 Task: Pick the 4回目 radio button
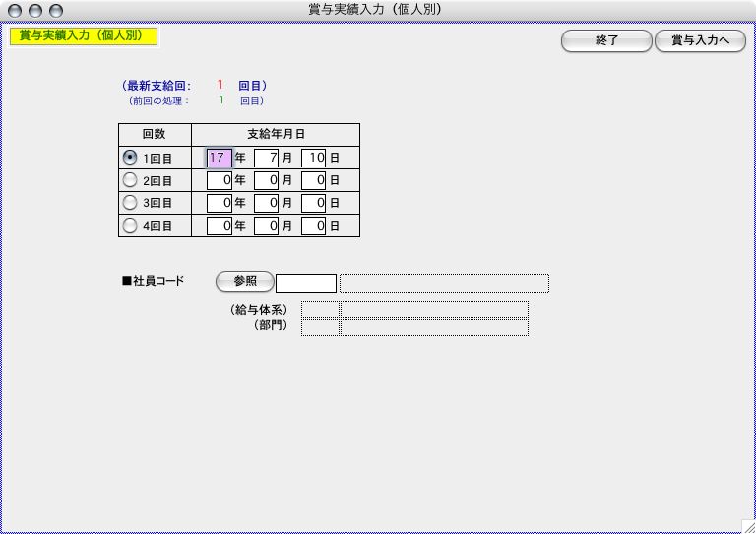click(130, 226)
